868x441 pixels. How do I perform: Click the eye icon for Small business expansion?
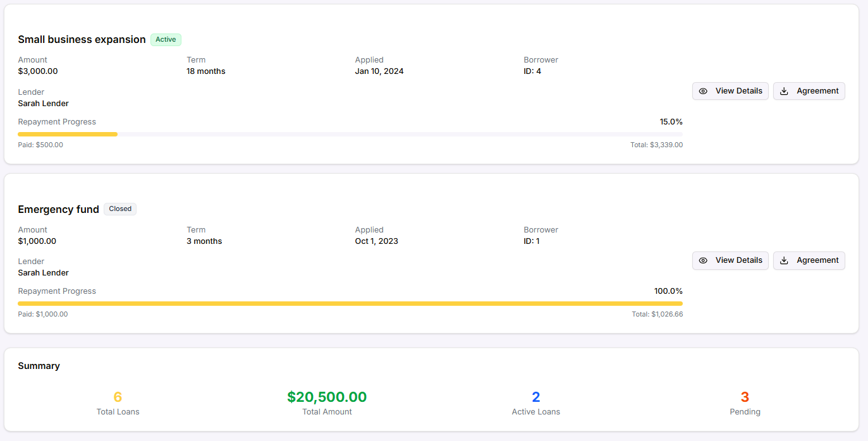[x=703, y=91]
